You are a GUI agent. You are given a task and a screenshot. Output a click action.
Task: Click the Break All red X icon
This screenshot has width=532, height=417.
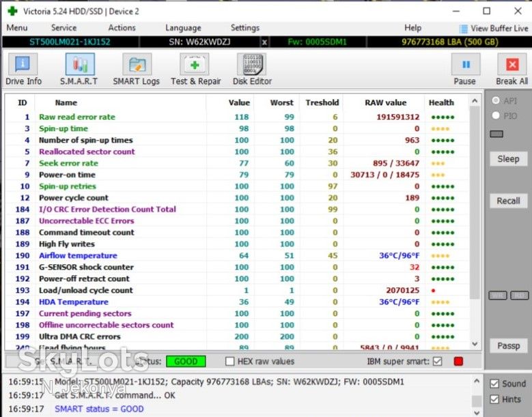[512, 64]
